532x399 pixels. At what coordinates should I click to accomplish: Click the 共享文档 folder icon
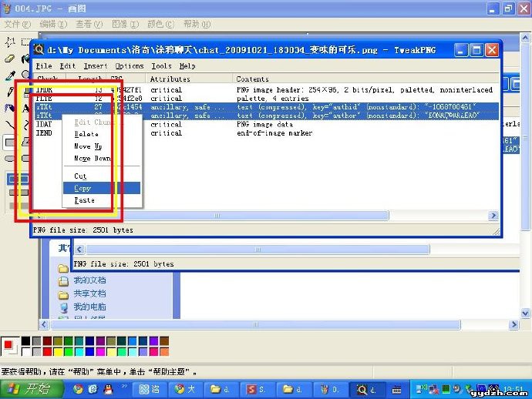[64, 293]
